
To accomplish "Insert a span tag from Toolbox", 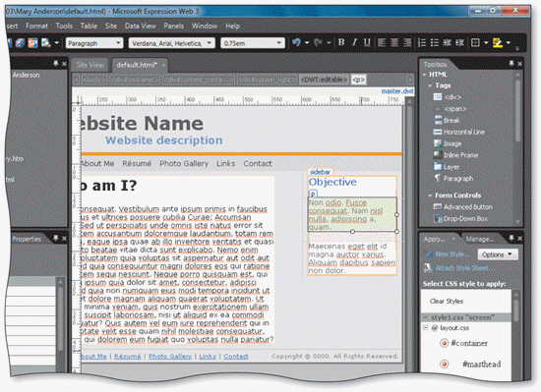I will click(x=451, y=109).
